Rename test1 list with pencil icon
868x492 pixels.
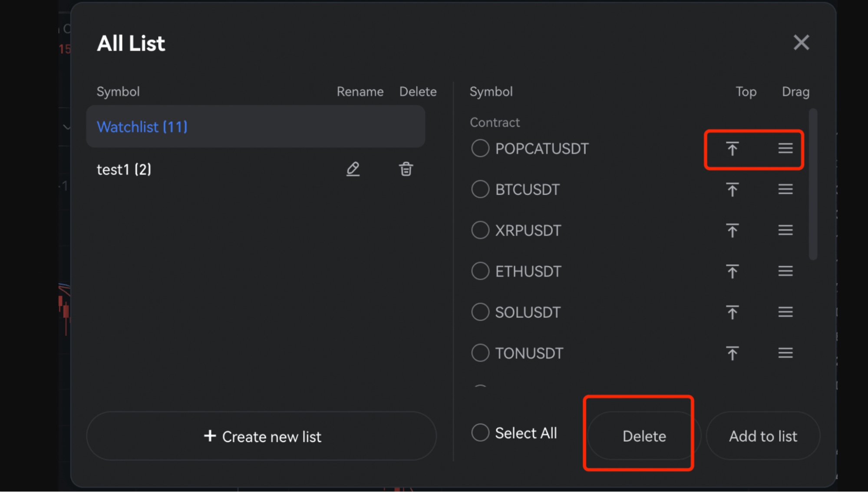pos(353,169)
